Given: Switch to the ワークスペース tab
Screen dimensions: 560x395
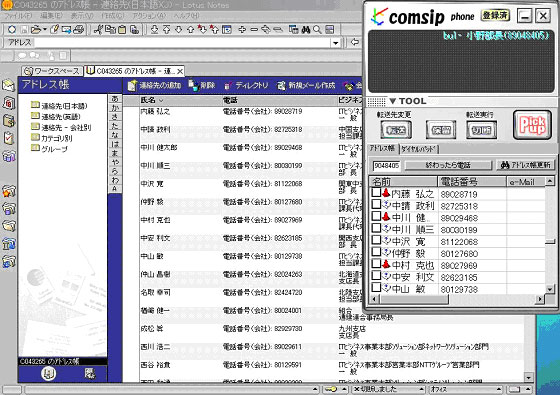Looking at the screenshot, I should pos(52,71).
